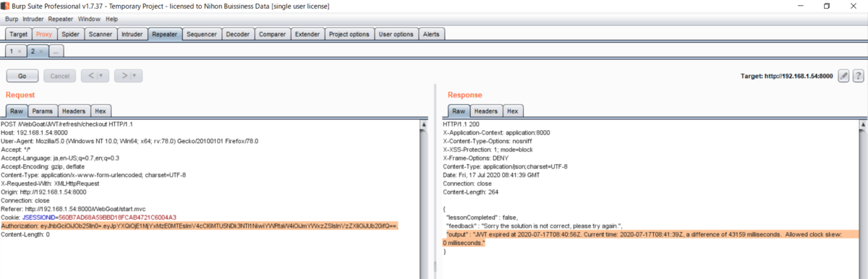Switch to the Decoder tab
This screenshot has width=868, height=279.
pos(237,34)
